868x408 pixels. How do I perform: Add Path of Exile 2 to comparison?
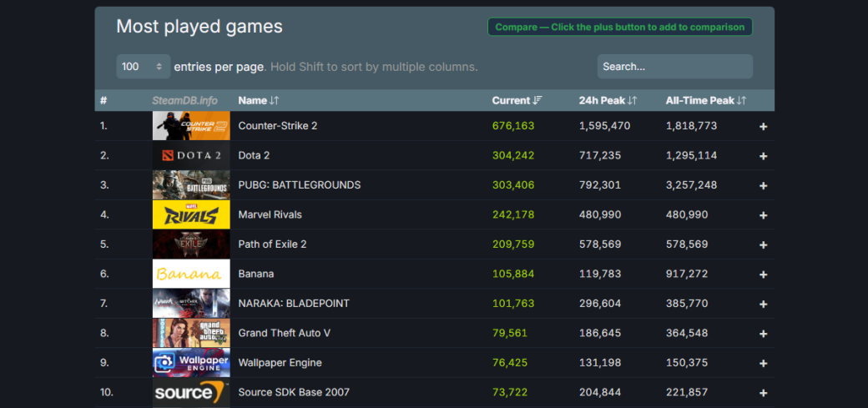[x=763, y=244]
